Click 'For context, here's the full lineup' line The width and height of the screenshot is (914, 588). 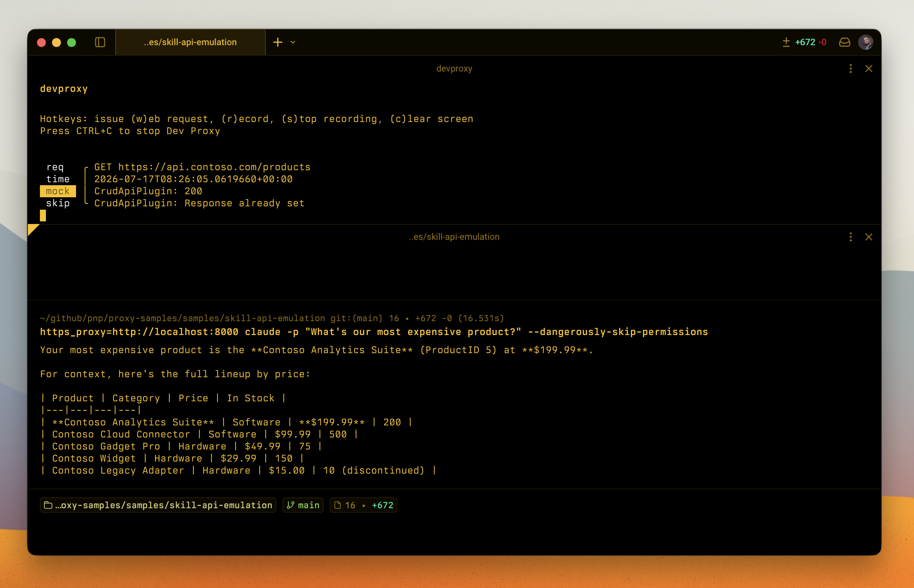pyautogui.click(x=175, y=374)
